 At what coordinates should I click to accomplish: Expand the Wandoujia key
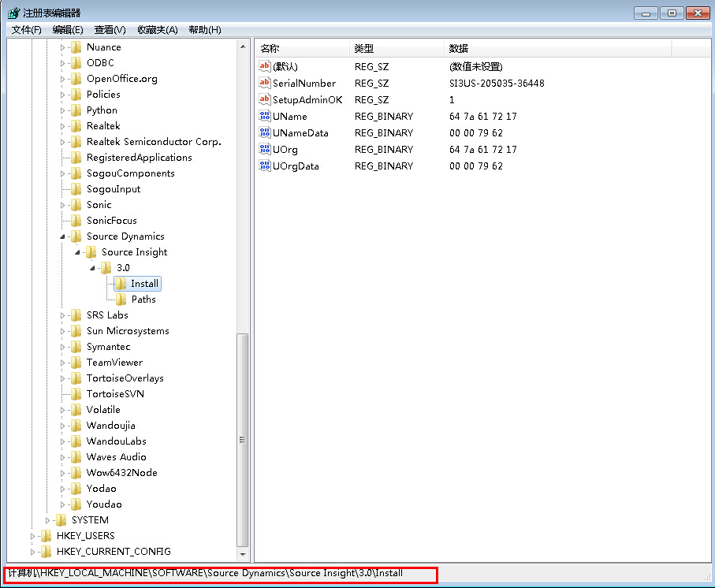62,426
